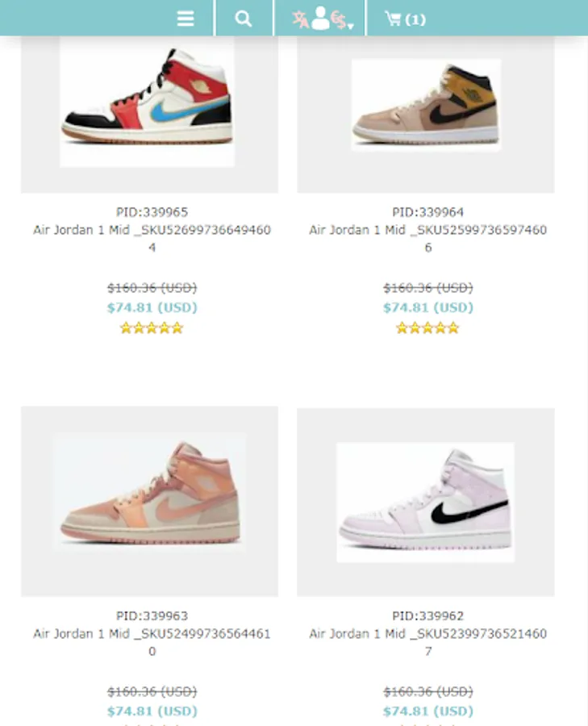The width and height of the screenshot is (588, 726).
Task: Open the language translate icon
Action: 300,19
